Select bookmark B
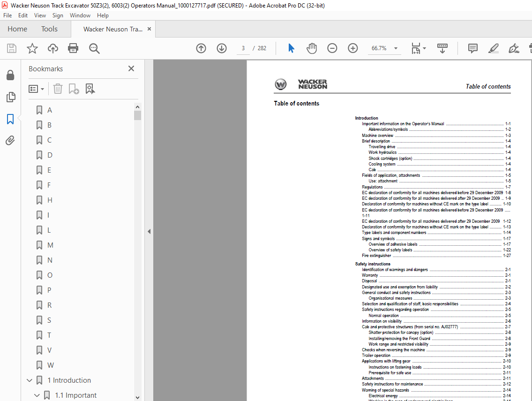Viewport: 532px width, 401px height. tap(50, 125)
